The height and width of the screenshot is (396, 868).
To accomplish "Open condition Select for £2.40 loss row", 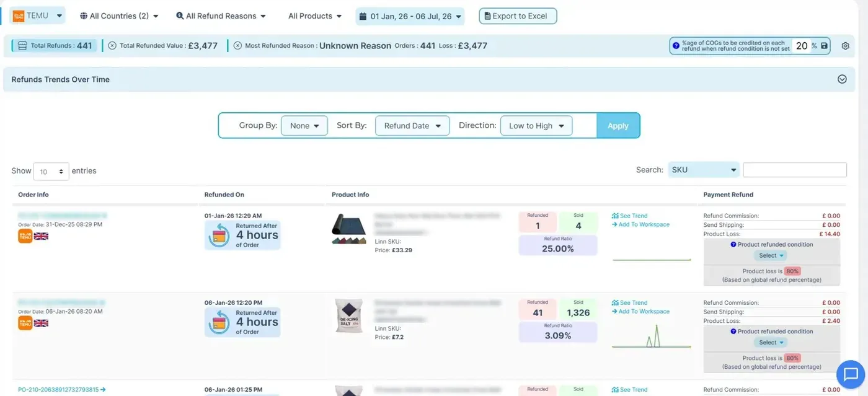I will (x=772, y=342).
